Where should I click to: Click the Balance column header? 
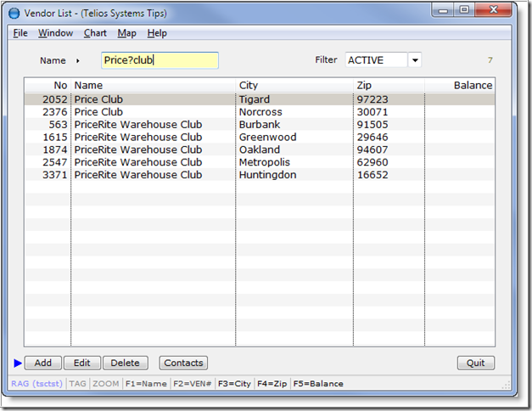tap(459, 85)
